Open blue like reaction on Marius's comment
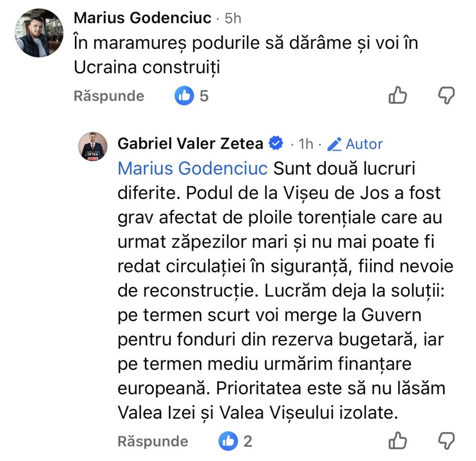Screen dimensions: 476x461 (x=184, y=96)
